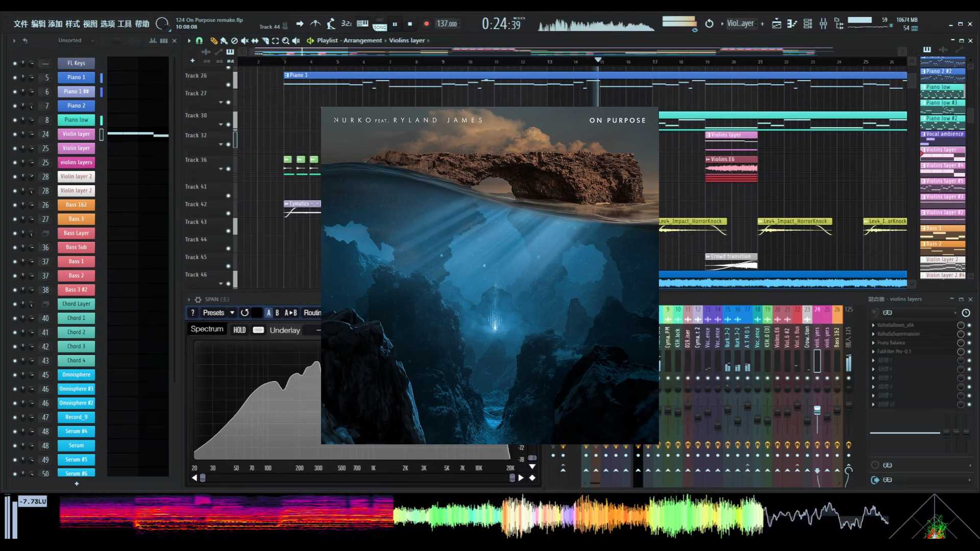Toggle HOLD in SPAN analyzer
Viewport: 980px width, 551px height.
click(x=239, y=330)
